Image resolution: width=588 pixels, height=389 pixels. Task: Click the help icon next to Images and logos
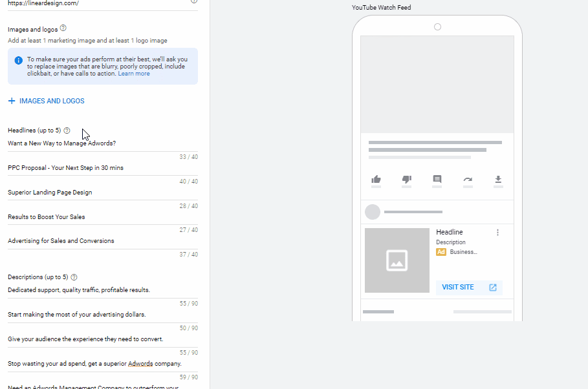pos(63,29)
